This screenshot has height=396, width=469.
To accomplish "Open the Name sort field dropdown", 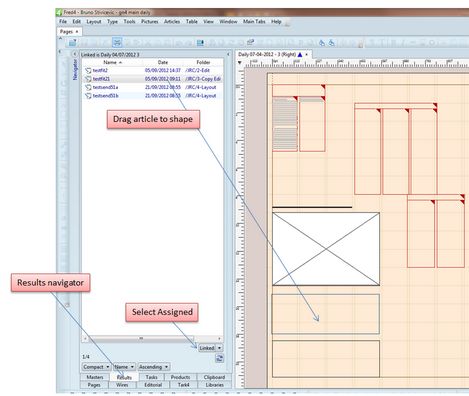I will [124, 367].
